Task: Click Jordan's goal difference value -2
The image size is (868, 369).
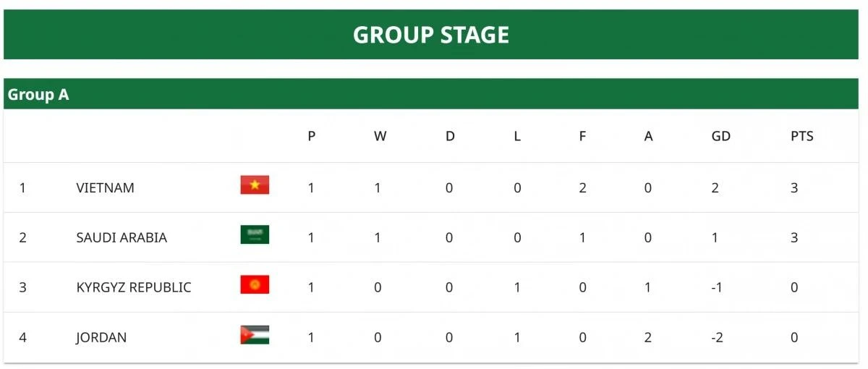Action: (x=715, y=337)
